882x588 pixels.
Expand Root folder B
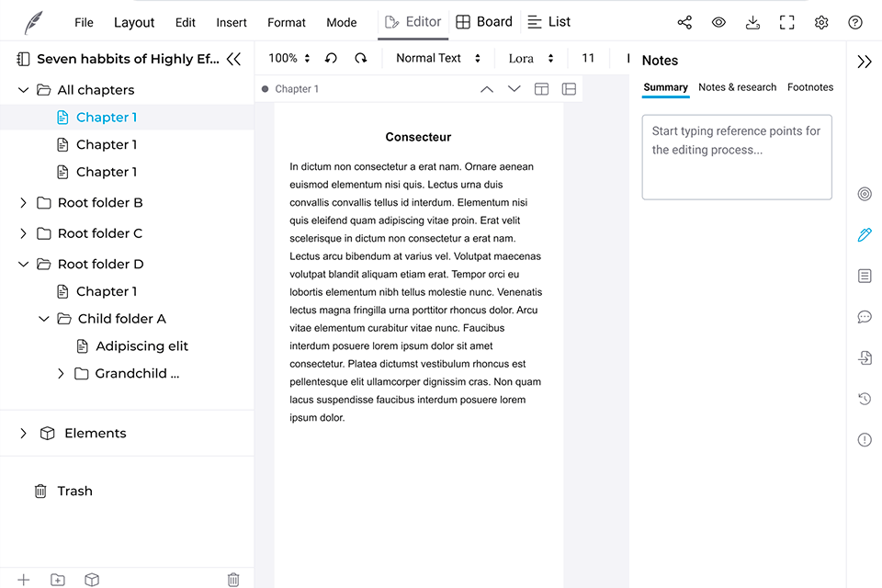click(23, 202)
